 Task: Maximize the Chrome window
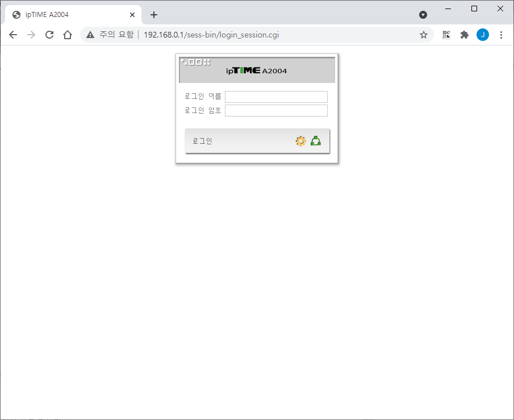pyautogui.click(x=474, y=9)
